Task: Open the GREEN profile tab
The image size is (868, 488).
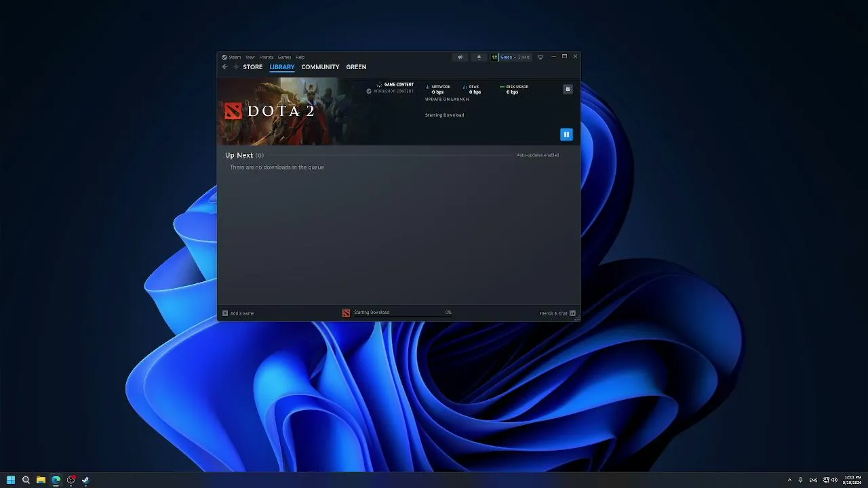Action: point(356,67)
